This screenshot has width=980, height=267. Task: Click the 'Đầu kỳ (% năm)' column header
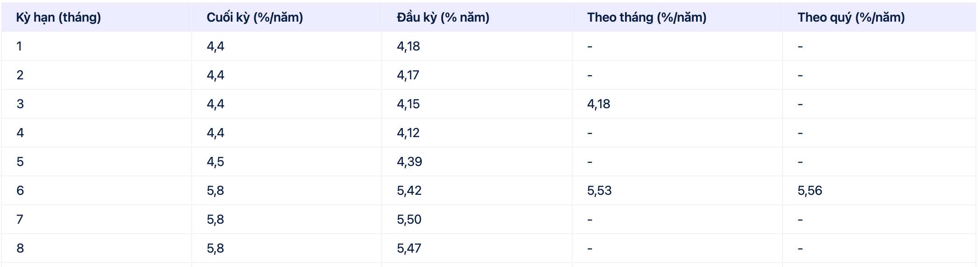(443, 18)
